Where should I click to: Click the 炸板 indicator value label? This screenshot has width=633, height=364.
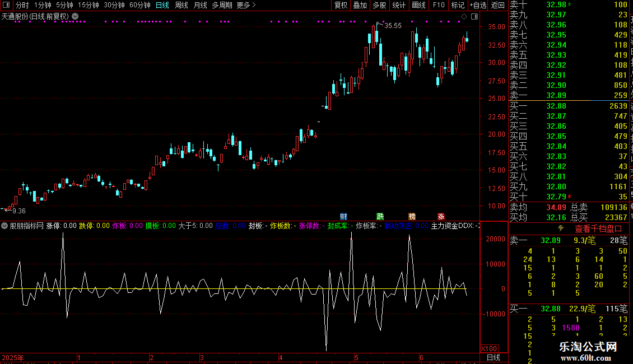[127, 226]
